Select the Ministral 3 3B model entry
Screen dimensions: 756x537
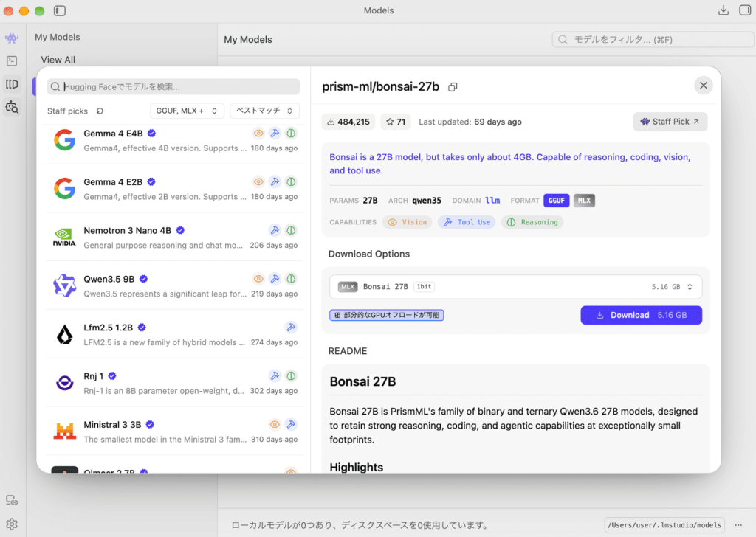coord(174,432)
